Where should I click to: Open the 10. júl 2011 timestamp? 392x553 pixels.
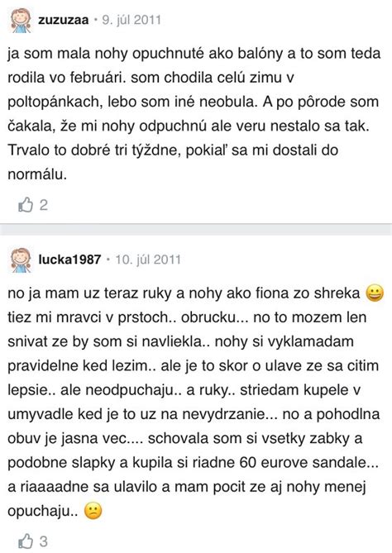148,260
